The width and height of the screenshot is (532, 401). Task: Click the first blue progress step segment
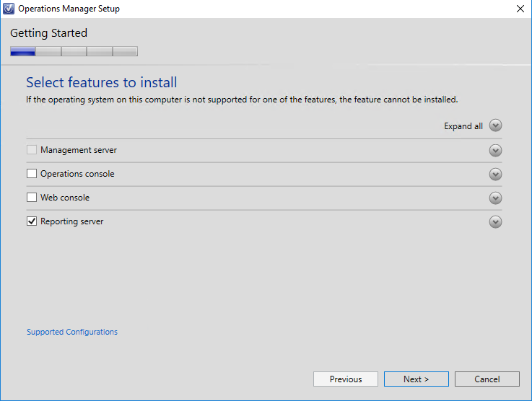[22, 51]
